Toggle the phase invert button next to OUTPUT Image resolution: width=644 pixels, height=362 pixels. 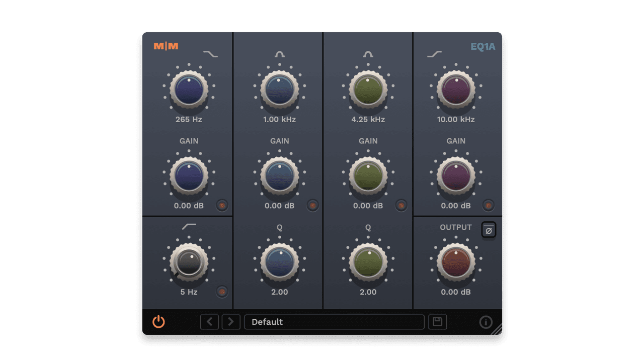tap(489, 230)
